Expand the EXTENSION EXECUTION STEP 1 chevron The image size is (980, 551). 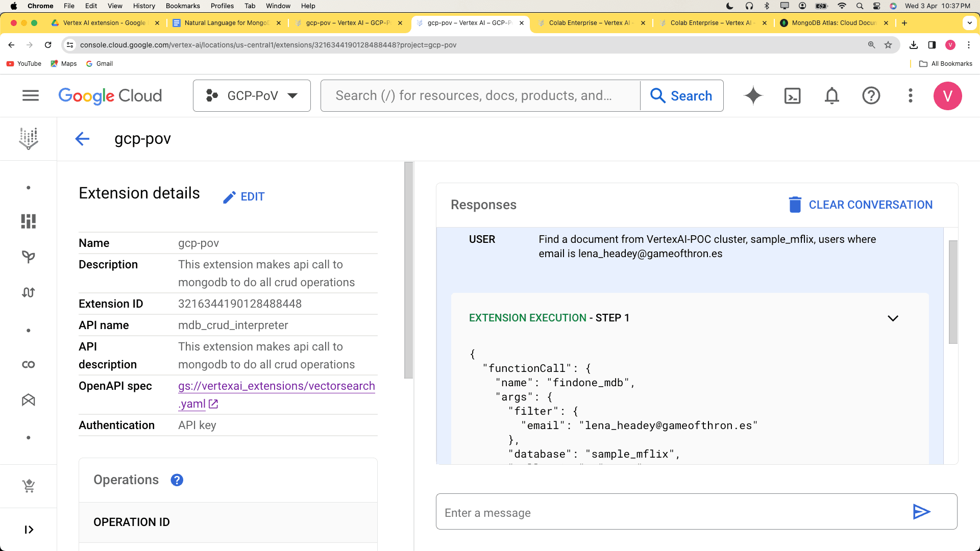pos(893,317)
